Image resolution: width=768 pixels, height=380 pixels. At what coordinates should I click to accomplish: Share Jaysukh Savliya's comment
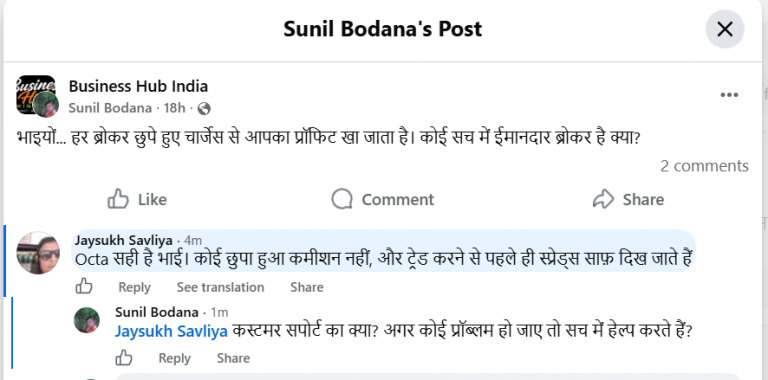(307, 287)
